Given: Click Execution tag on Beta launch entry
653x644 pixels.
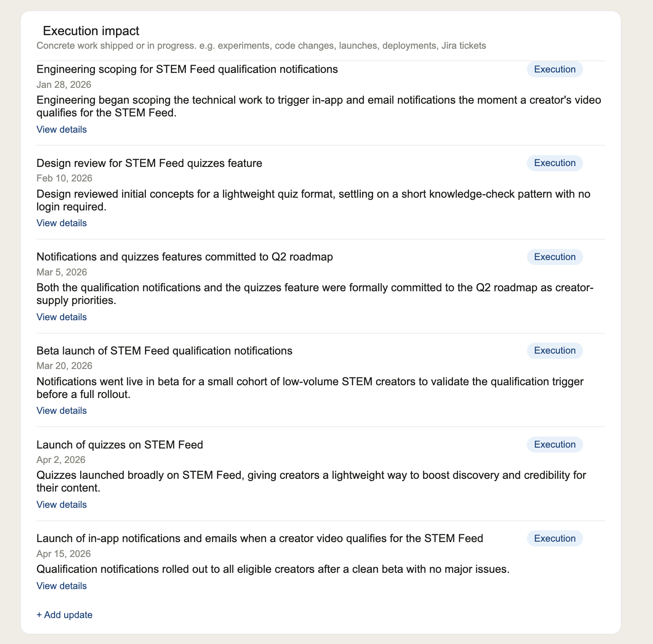Looking at the screenshot, I should click(555, 351).
